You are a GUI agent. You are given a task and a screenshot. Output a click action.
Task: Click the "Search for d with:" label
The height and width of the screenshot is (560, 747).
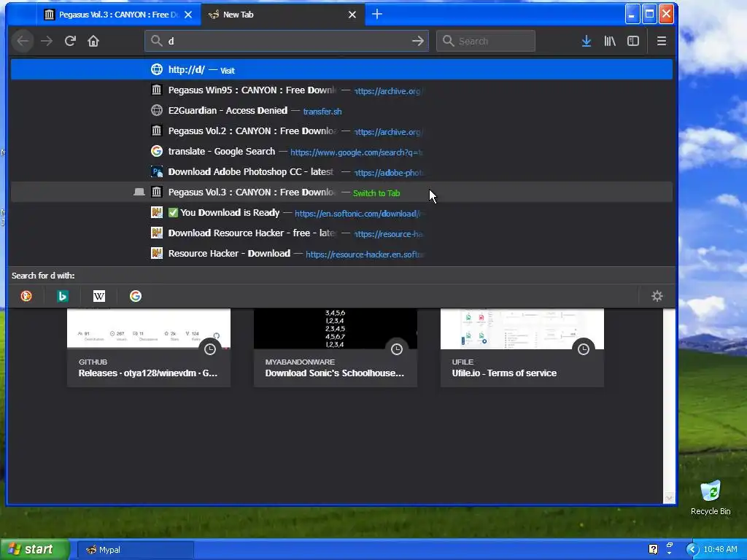[43, 276]
